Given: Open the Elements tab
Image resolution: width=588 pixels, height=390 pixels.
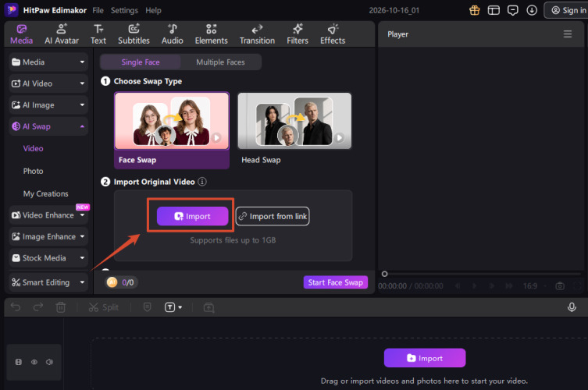Looking at the screenshot, I should (x=211, y=34).
